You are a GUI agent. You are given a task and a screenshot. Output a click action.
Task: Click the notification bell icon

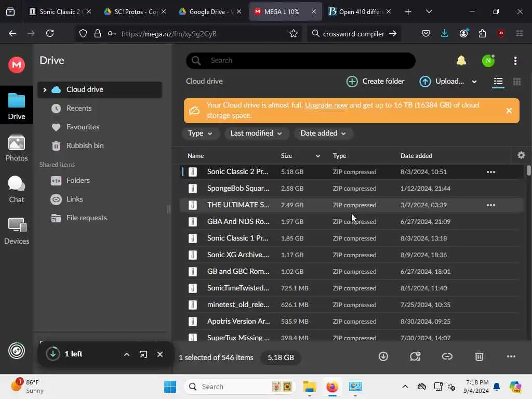(x=461, y=61)
